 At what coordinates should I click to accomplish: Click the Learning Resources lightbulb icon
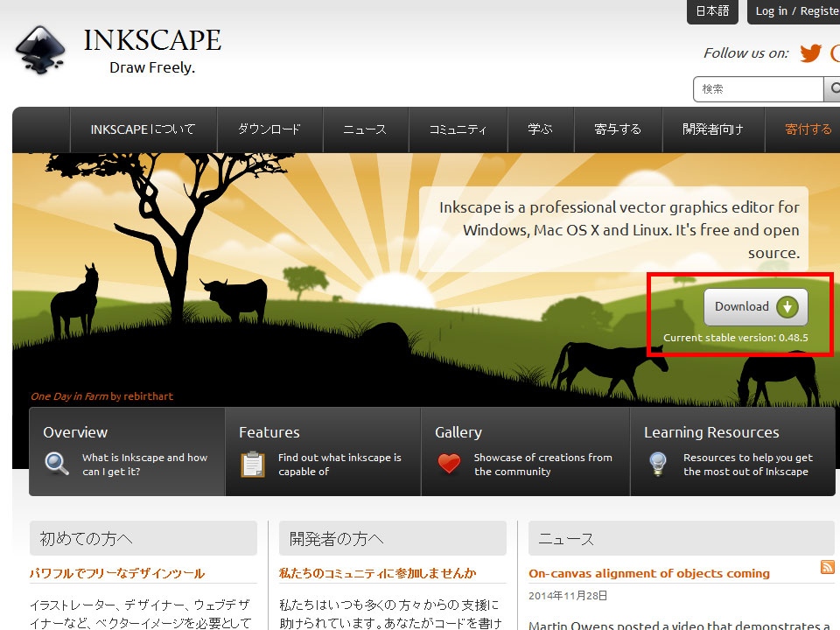657,464
